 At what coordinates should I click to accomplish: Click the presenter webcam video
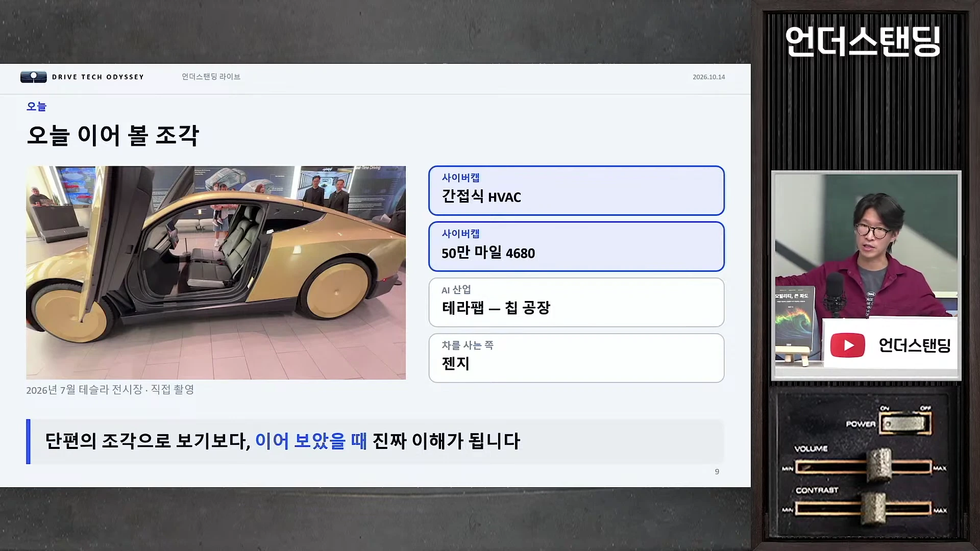tap(866, 275)
